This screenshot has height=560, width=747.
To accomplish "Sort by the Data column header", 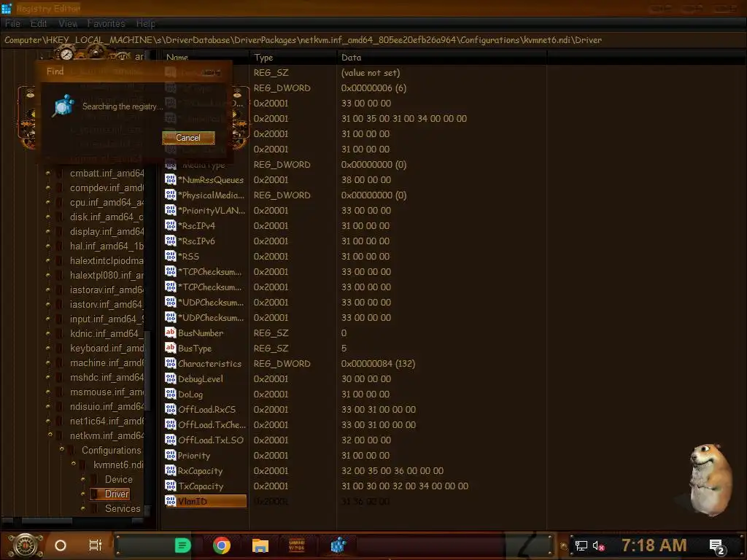I will [x=352, y=58].
